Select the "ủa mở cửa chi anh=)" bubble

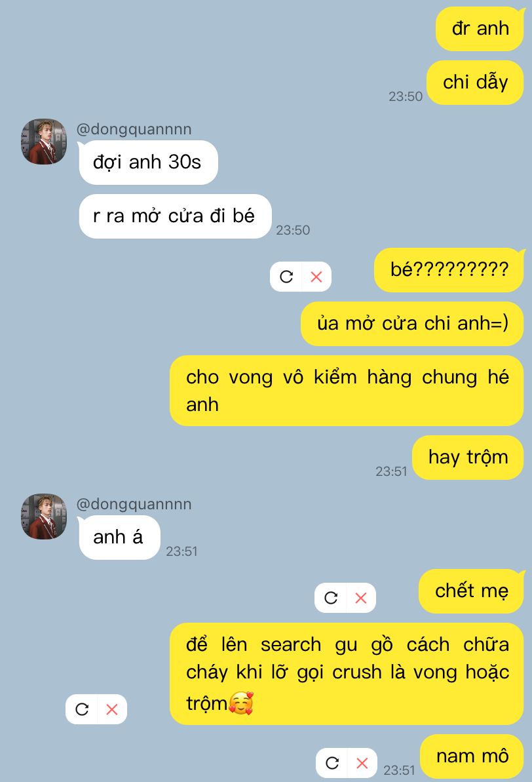[x=412, y=324]
